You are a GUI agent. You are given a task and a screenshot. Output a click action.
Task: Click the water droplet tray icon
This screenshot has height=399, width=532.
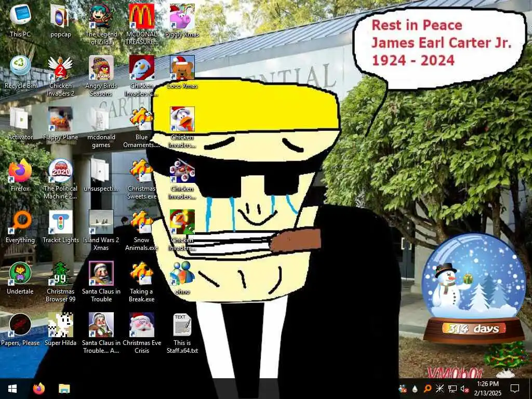[415, 389]
